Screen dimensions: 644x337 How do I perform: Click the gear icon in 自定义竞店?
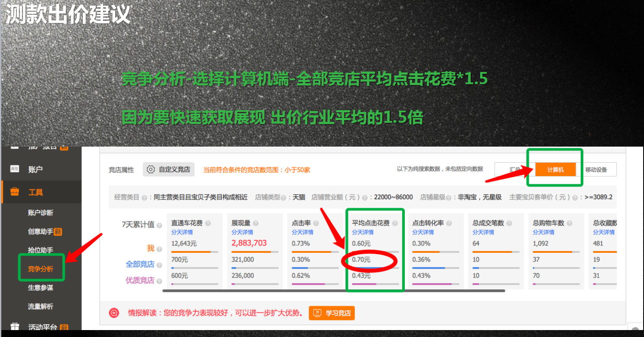151,170
